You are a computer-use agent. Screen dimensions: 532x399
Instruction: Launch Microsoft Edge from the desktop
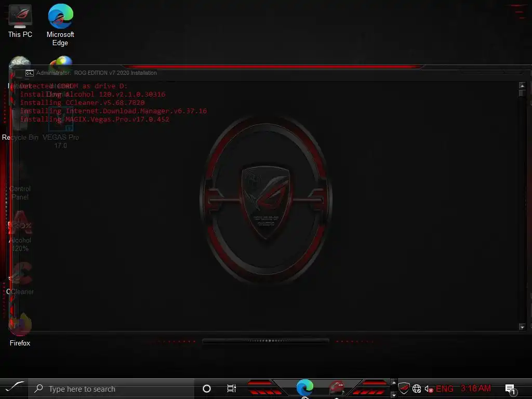pos(60,25)
